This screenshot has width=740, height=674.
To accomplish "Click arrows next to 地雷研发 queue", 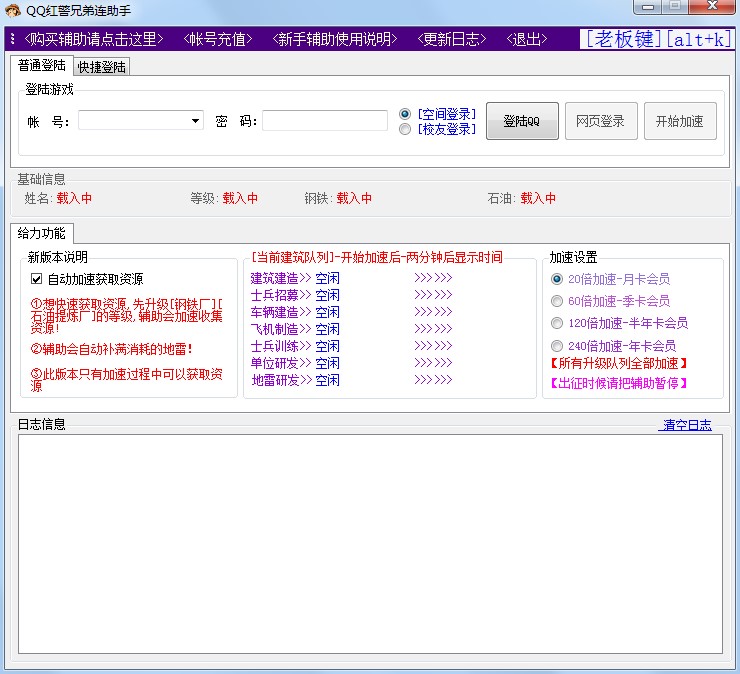I will [x=432, y=380].
